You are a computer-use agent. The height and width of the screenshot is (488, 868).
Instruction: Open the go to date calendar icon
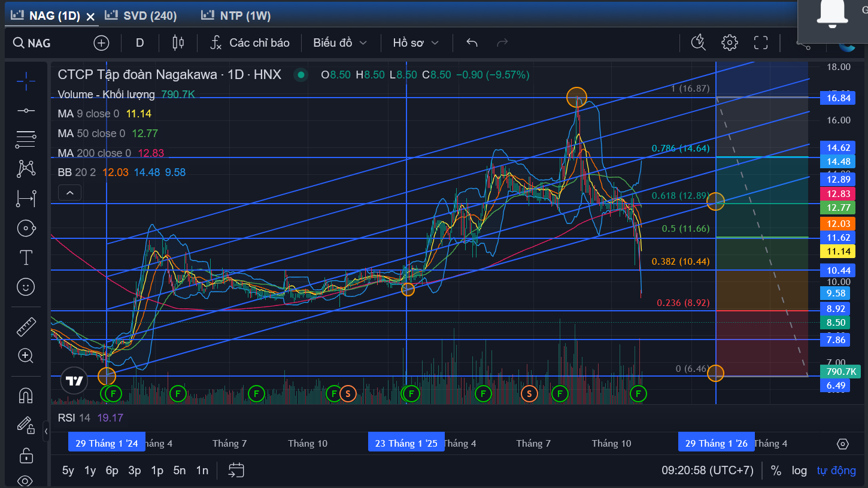click(236, 470)
